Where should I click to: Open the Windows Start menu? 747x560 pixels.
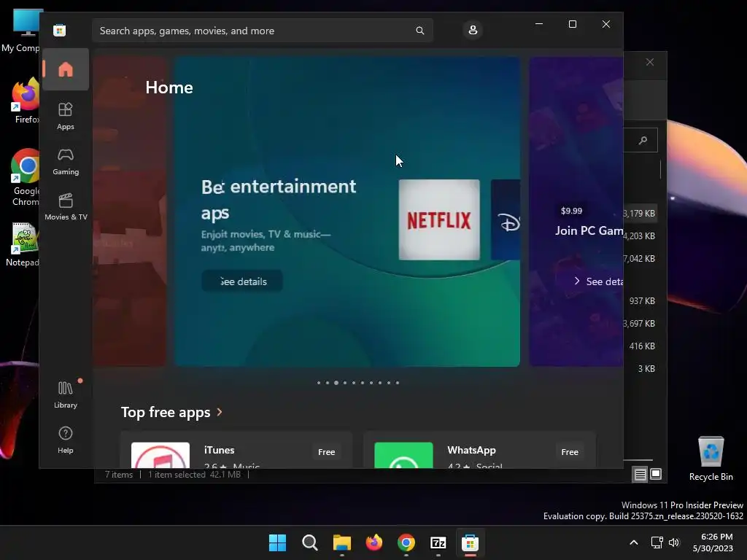coord(278,542)
